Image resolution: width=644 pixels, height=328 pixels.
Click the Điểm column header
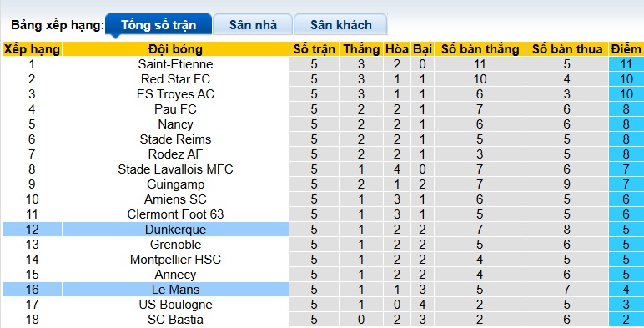coord(626,49)
